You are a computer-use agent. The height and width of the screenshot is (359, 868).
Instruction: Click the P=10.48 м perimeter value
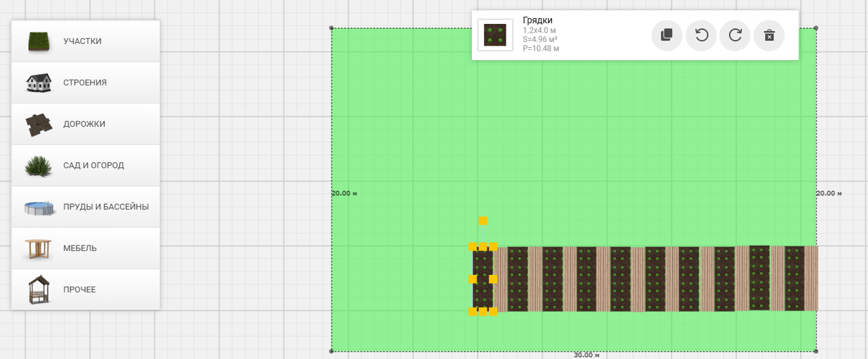pos(541,48)
